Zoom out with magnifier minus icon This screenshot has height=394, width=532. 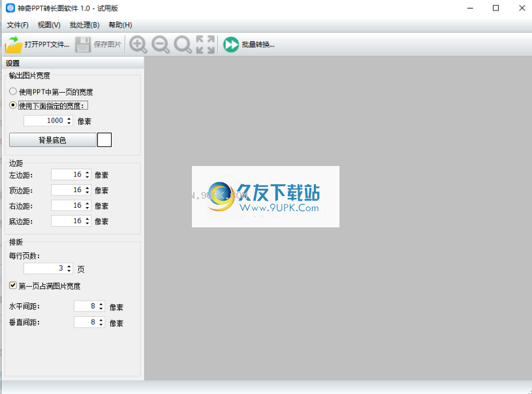(161, 44)
